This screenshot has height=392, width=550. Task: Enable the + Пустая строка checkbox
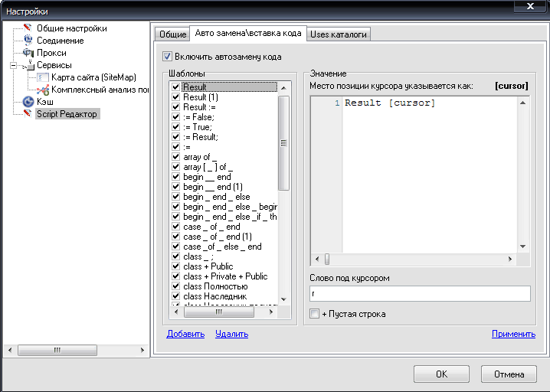click(314, 314)
